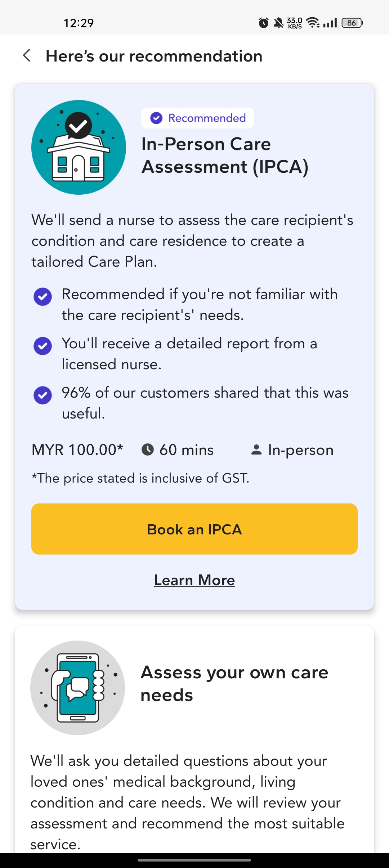Image resolution: width=389 pixels, height=868 pixels.
Task: Tap the back arrow in header
Action: (27, 56)
